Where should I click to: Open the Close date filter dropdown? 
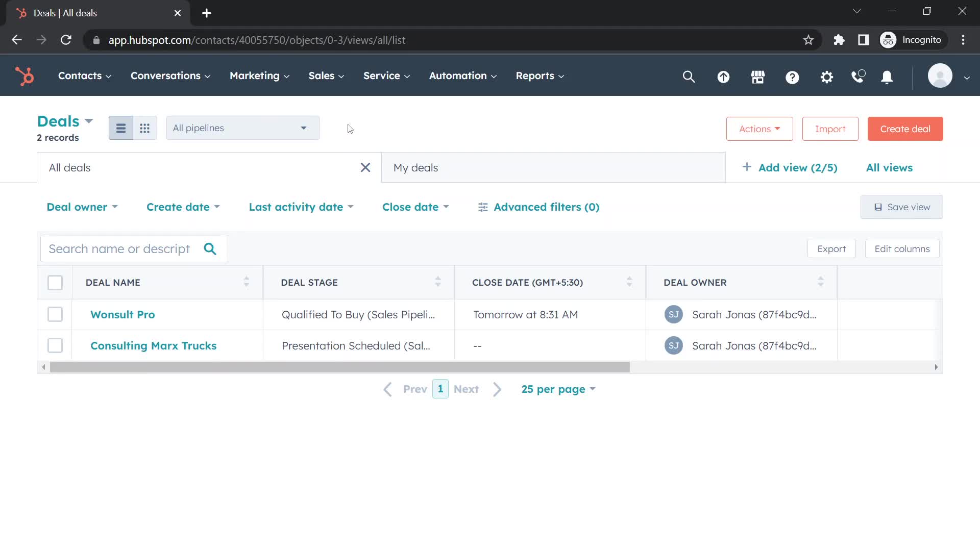click(415, 207)
